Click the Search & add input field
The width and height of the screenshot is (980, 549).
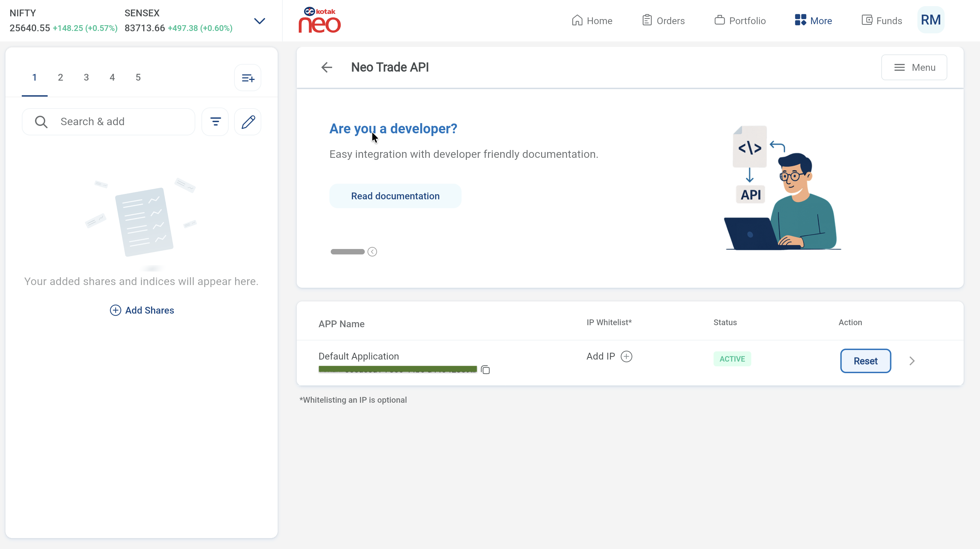pos(118,122)
